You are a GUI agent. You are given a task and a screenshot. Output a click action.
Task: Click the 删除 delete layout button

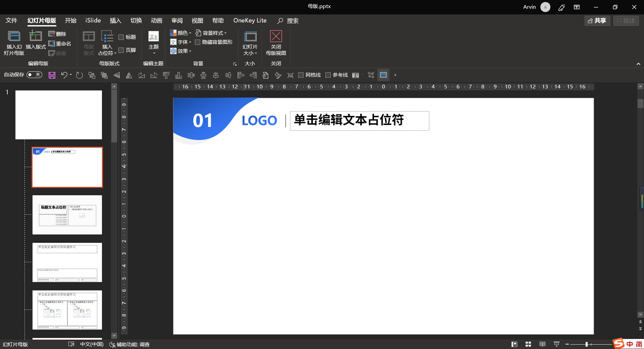coord(57,34)
